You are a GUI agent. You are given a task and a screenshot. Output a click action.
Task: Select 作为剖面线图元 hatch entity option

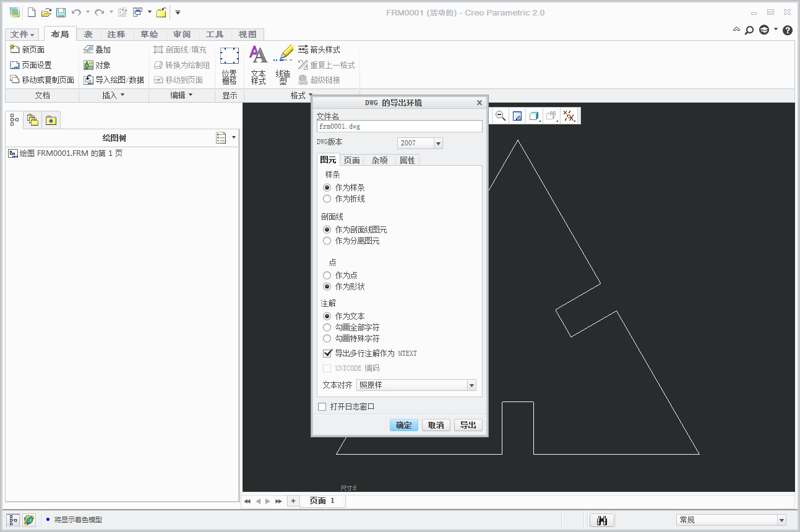click(x=327, y=230)
